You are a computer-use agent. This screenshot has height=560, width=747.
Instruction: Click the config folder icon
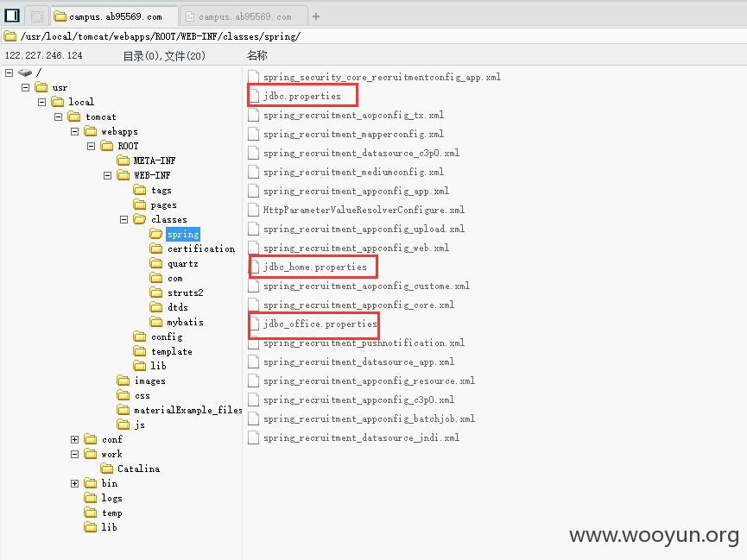click(140, 337)
